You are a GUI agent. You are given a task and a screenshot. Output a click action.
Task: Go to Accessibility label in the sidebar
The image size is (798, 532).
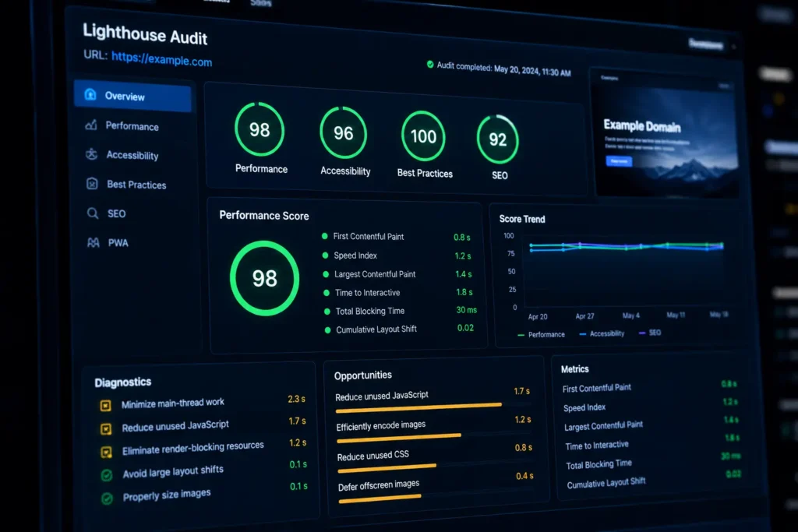(132, 156)
